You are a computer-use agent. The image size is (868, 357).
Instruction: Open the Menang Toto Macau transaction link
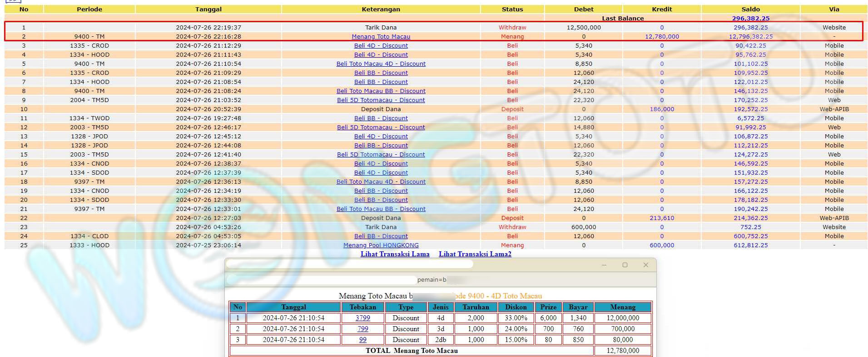pos(381,37)
